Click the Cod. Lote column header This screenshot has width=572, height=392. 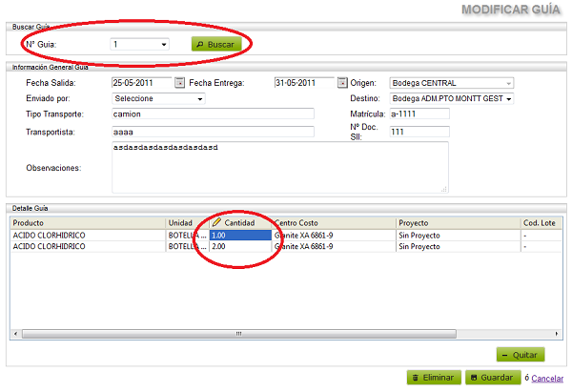point(541,223)
